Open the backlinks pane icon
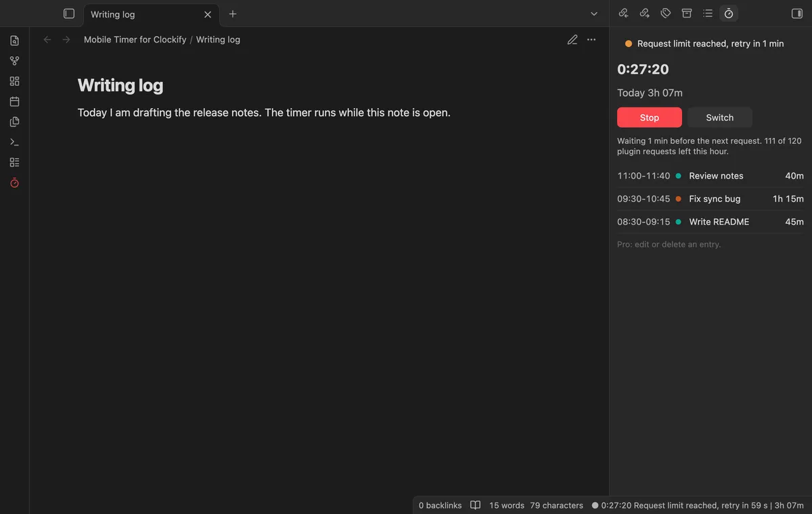 tap(624, 14)
